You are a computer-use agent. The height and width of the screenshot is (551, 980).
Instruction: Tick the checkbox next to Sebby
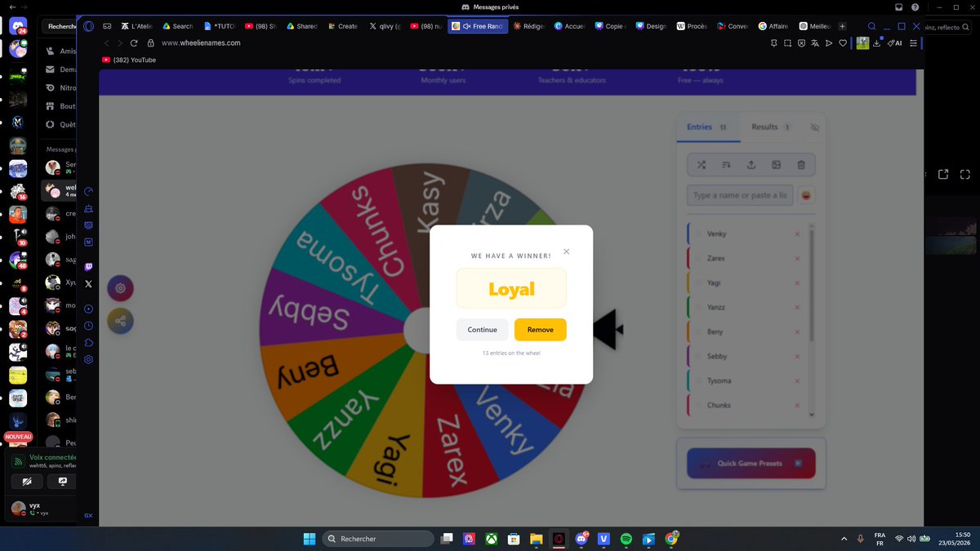coord(697,357)
